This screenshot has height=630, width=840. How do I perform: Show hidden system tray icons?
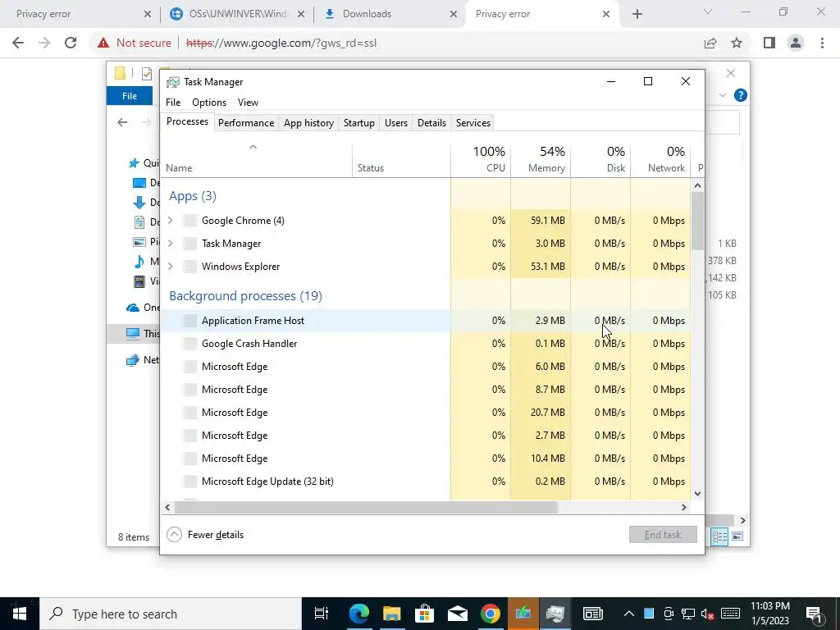[629, 614]
